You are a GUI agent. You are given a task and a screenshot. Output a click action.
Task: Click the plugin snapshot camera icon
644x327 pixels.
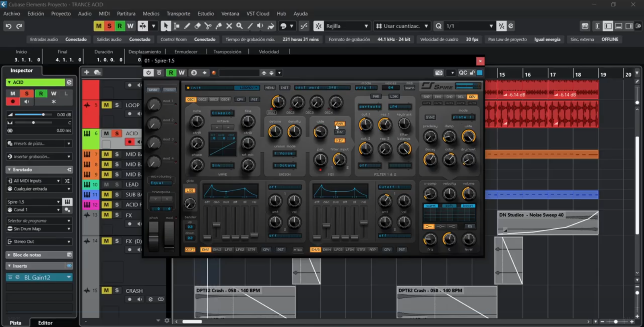[439, 73]
